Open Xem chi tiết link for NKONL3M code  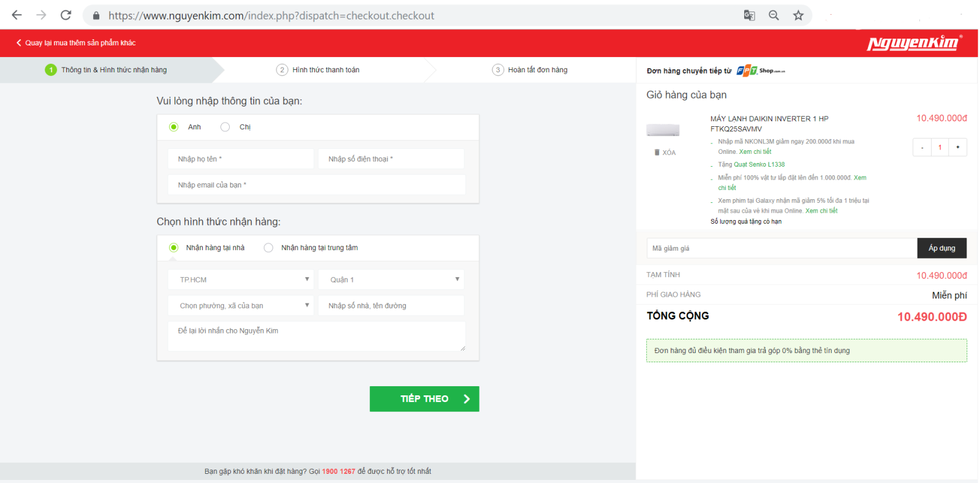click(x=755, y=152)
